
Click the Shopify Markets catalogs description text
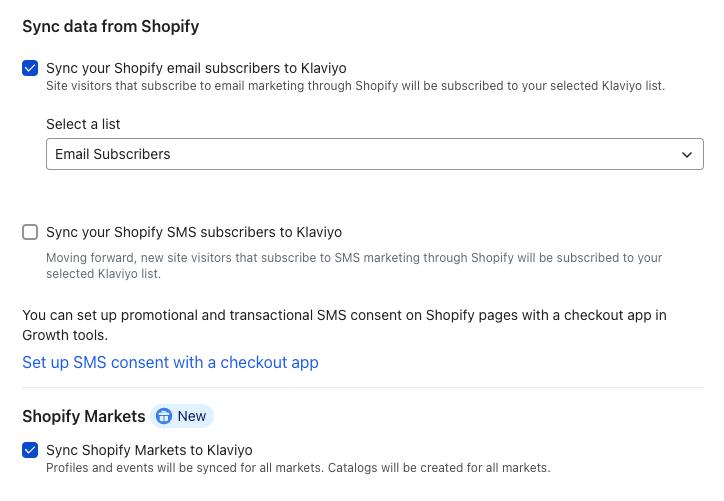click(x=298, y=467)
